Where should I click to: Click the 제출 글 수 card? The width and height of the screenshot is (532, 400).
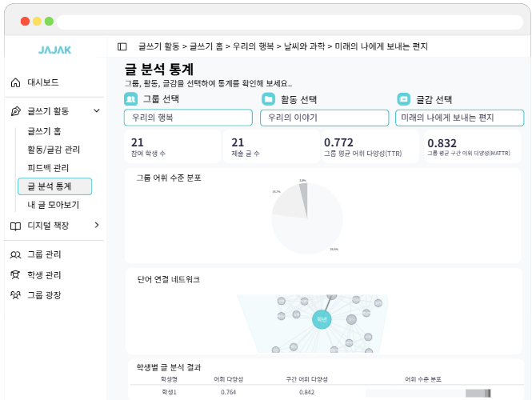click(271, 146)
